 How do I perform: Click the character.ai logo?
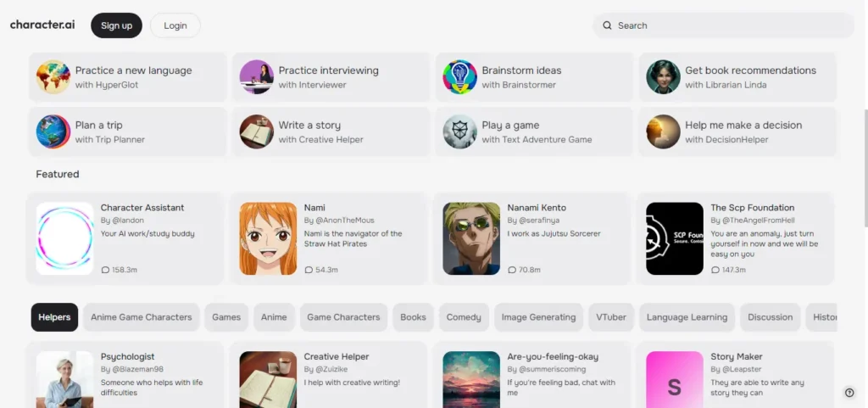click(42, 25)
